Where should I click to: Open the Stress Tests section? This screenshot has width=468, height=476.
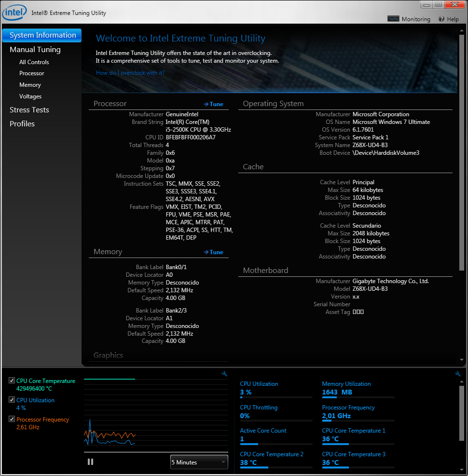tap(29, 110)
